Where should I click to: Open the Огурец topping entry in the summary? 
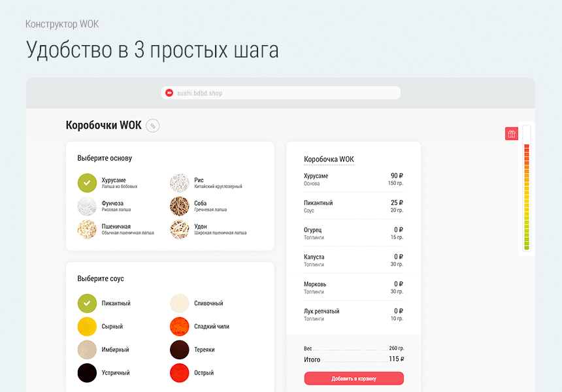click(x=353, y=233)
